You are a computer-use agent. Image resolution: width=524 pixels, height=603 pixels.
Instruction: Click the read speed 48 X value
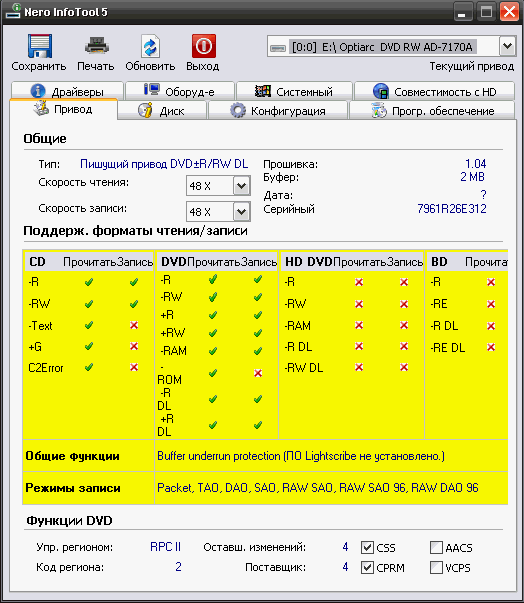click(x=200, y=186)
